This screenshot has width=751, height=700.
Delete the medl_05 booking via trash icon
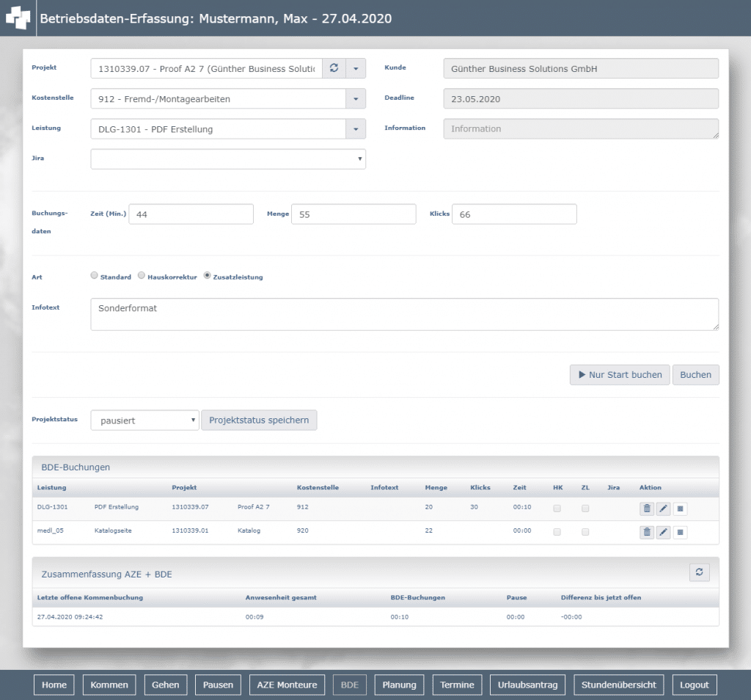647,532
